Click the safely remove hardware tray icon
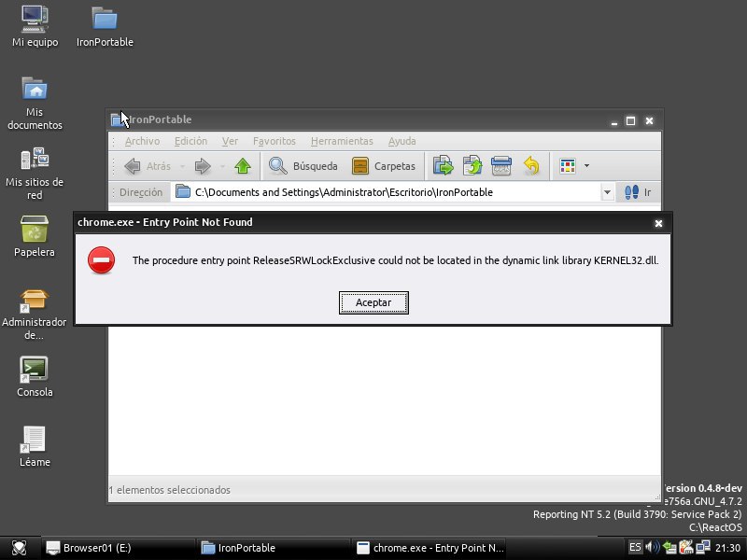This screenshot has width=747, height=560. [669, 548]
